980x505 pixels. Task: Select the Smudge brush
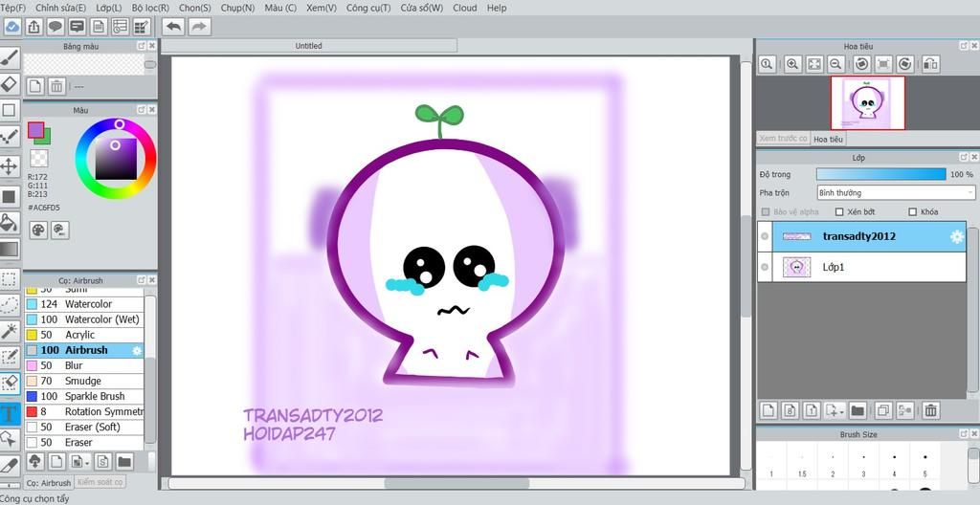point(84,381)
